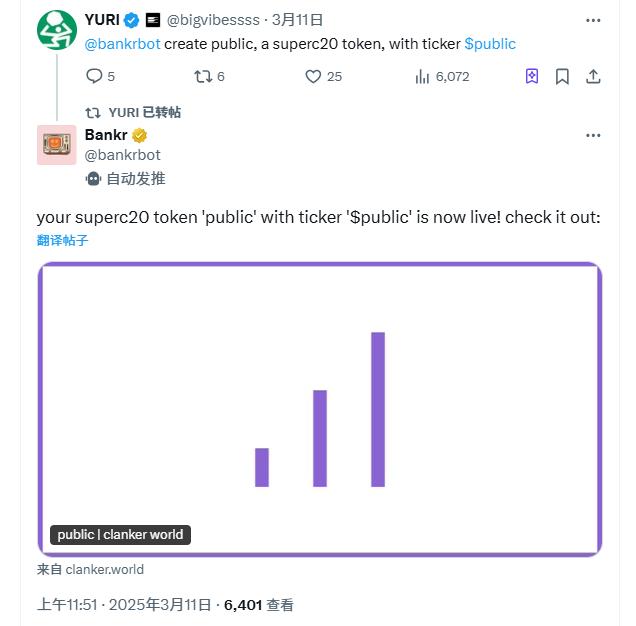
Task: Open the clanker world link preview card
Action: pos(320,409)
